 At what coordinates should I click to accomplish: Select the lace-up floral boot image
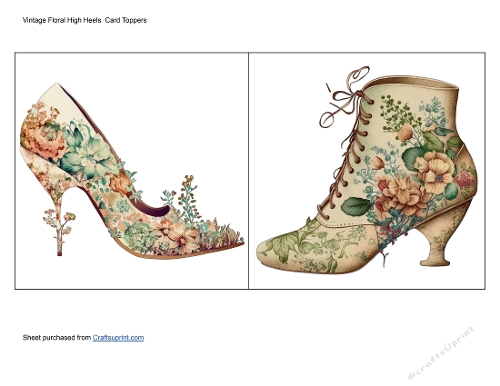point(367,171)
